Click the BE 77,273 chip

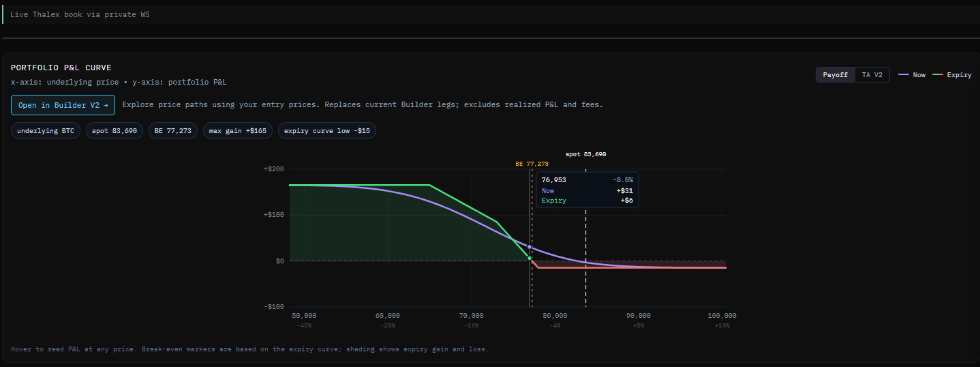pos(173,130)
